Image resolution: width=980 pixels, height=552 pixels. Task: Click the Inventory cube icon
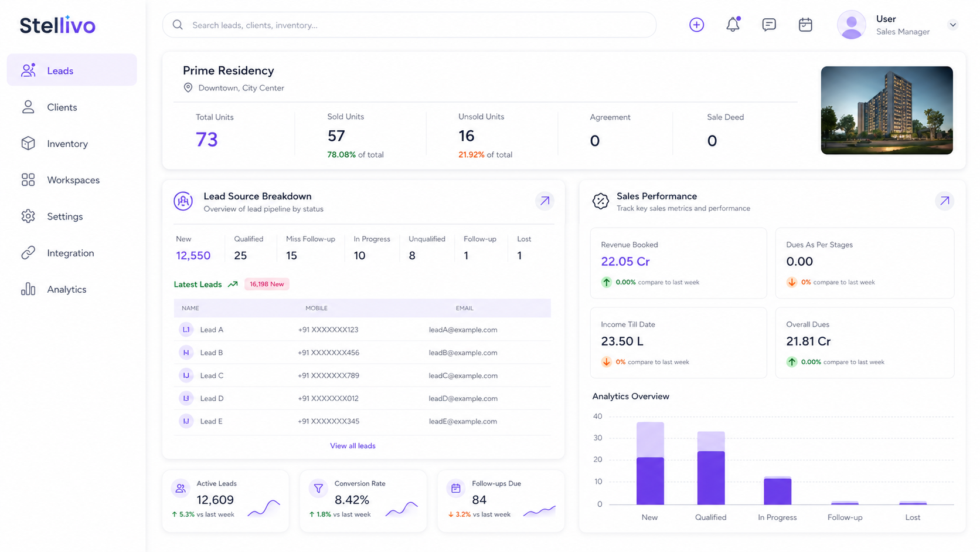28,143
